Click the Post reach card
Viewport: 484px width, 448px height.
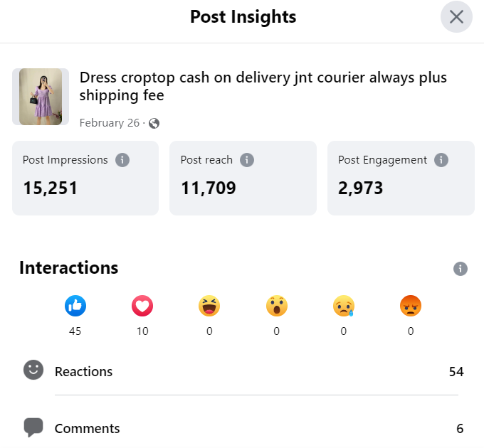click(243, 178)
